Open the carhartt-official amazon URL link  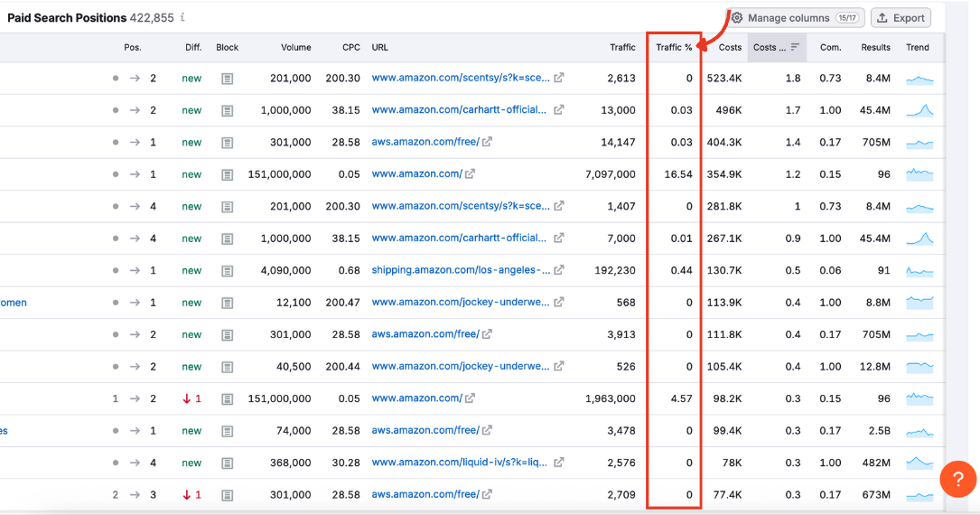tap(459, 110)
